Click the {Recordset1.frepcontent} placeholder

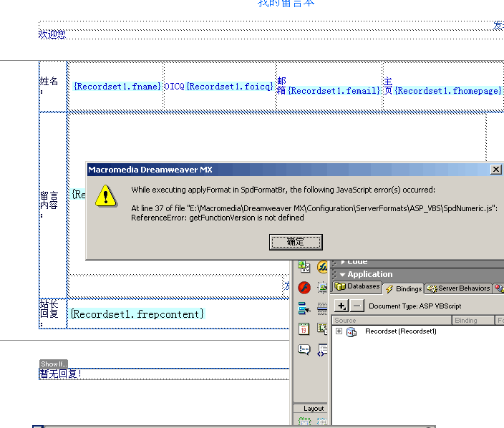tap(137, 313)
